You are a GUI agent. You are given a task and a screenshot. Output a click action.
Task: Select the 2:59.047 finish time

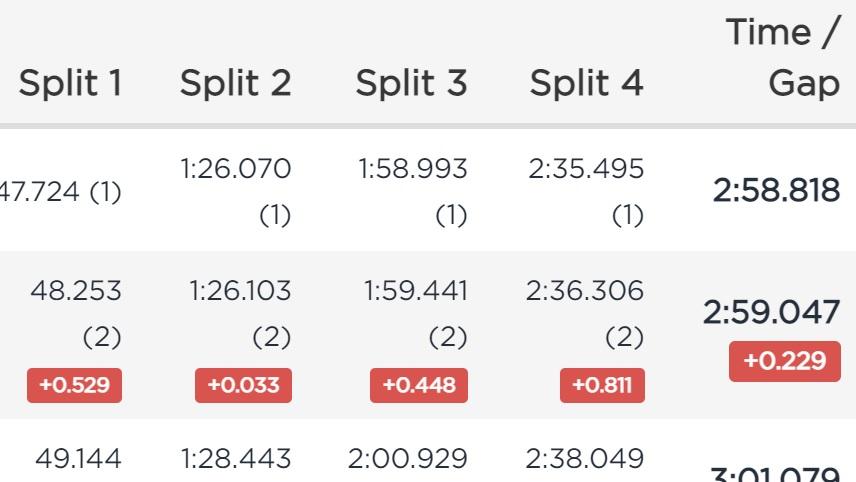771,312
